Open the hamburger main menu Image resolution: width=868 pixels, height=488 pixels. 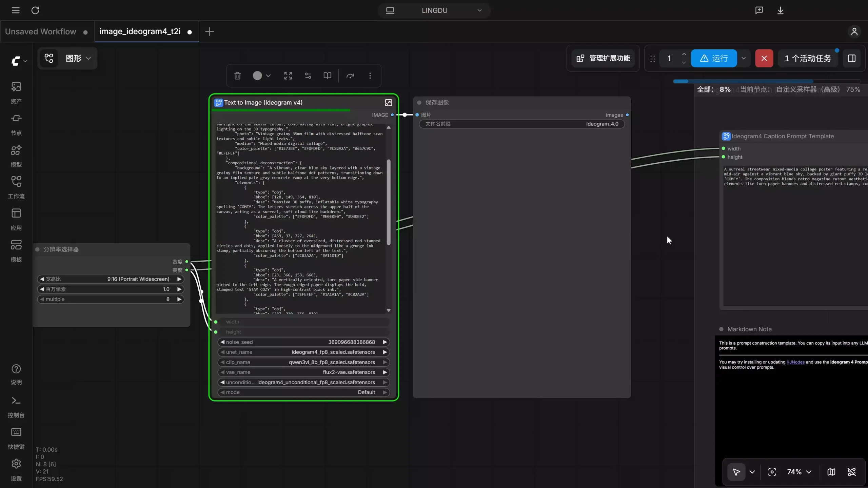pyautogui.click(x=16, y=10)
